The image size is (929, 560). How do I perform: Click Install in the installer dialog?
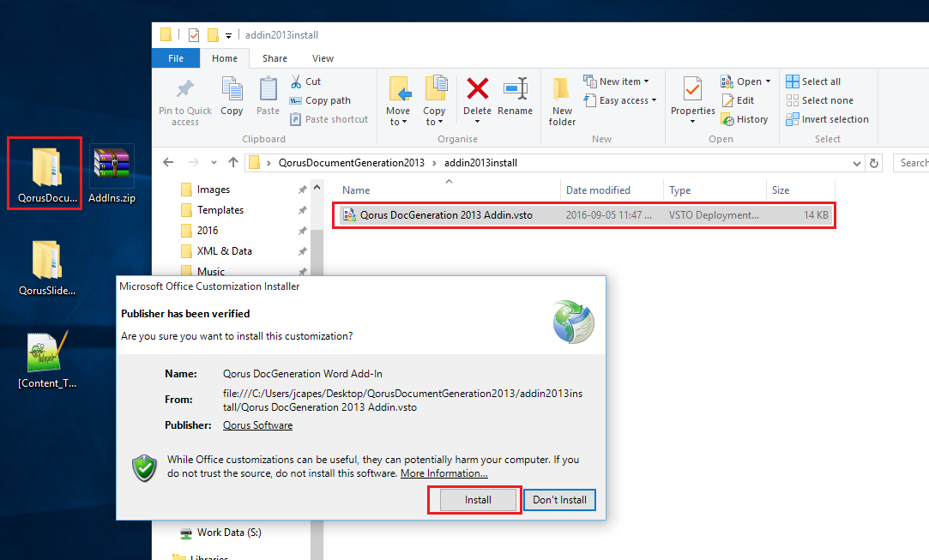[x=478, y=500]
